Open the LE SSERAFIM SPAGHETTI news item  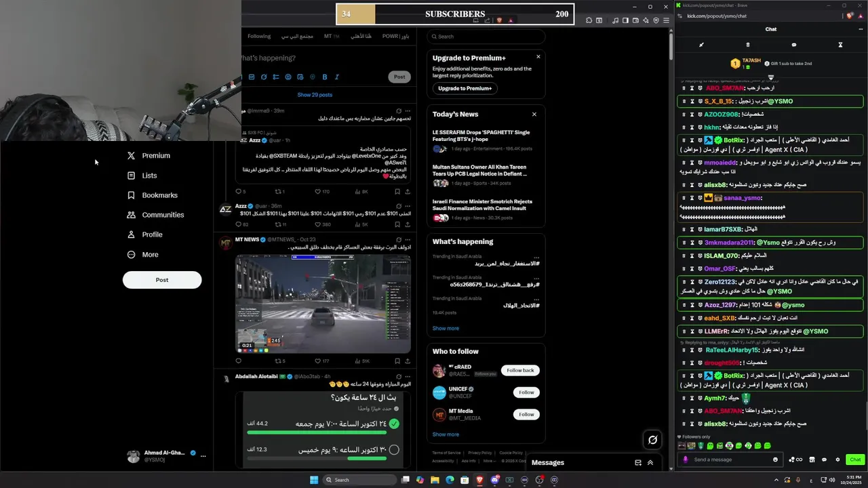486,140
